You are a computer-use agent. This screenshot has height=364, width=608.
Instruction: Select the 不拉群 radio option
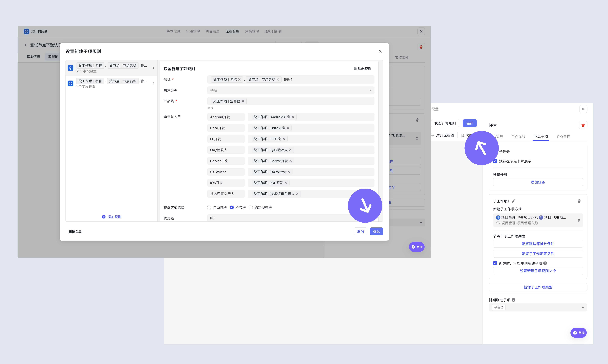232,208
